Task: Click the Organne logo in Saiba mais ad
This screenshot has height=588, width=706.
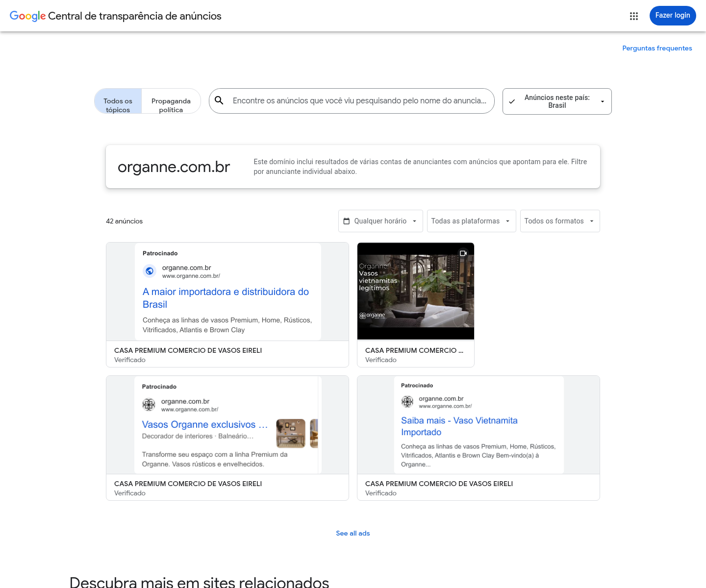Action: click(x=407, y=402)
